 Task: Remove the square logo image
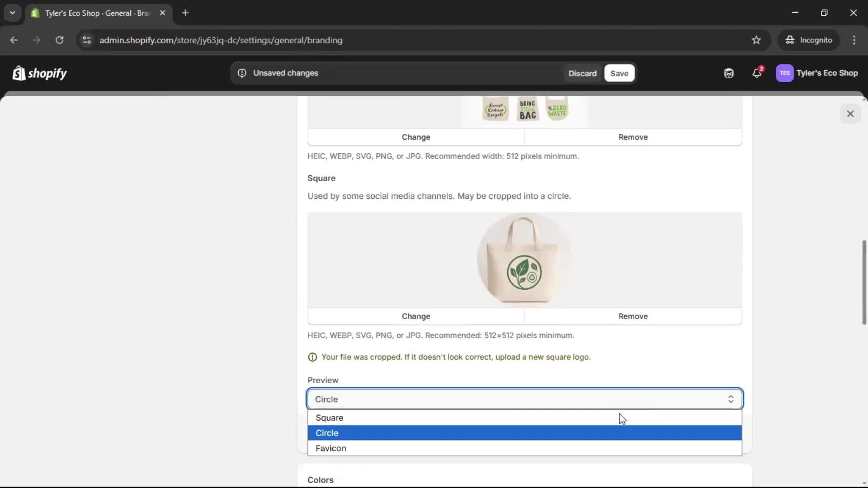click(x=633, y=316)
